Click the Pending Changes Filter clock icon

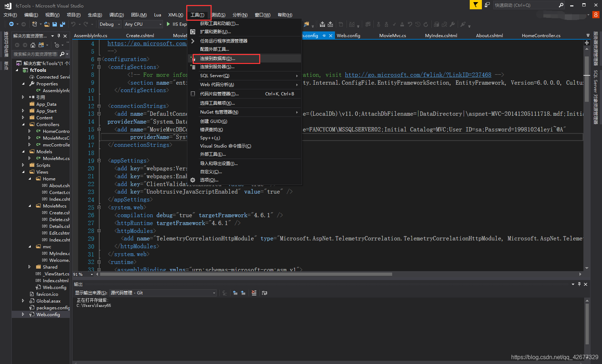[x=57, y=45]
